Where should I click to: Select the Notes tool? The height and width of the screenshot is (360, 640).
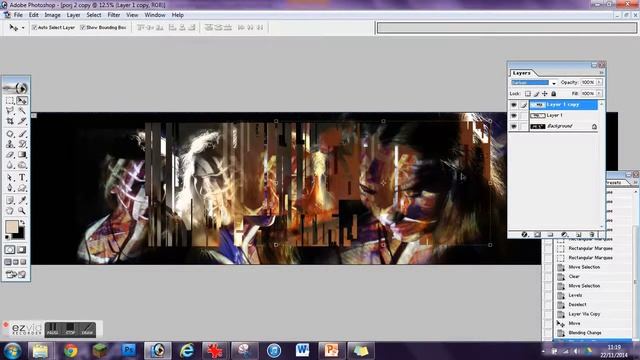(10, 200)
